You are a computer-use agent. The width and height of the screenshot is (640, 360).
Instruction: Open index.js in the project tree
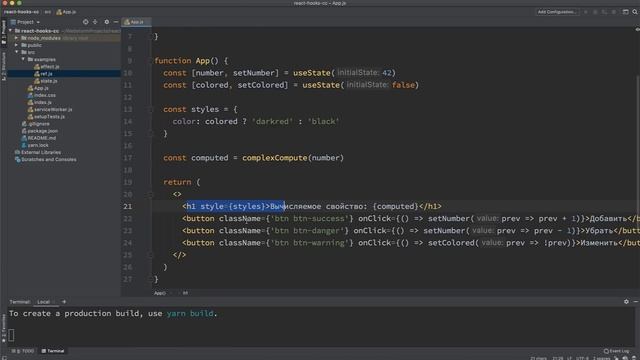40,102
